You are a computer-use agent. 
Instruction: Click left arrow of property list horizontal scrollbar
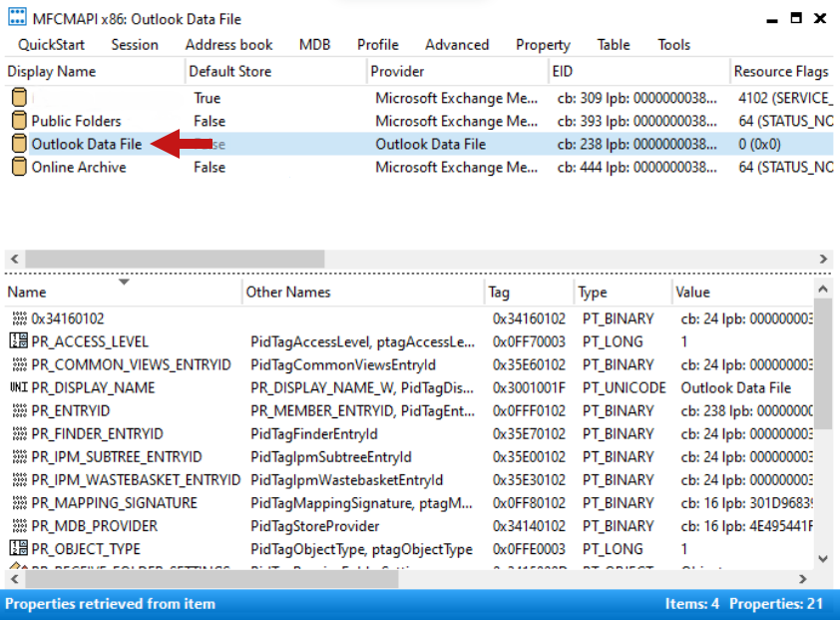[14, 579]
